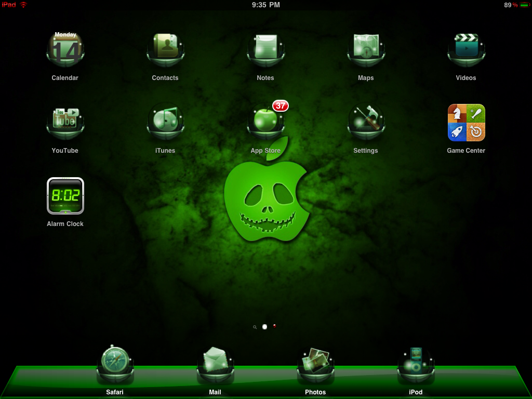
Task: Tap the Wi-Fi status icon
Action: [x=23, y=5]
